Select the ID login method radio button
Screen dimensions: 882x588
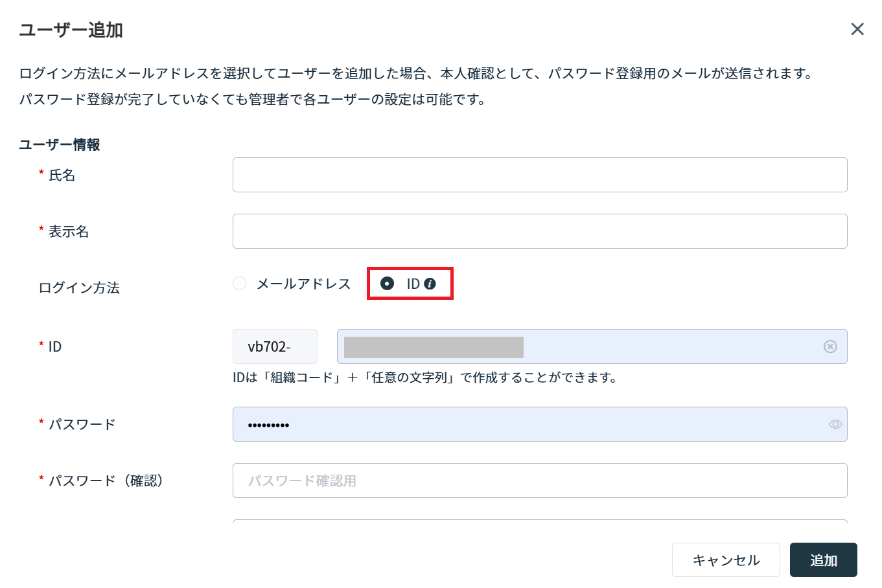click(x=386, y=283)
